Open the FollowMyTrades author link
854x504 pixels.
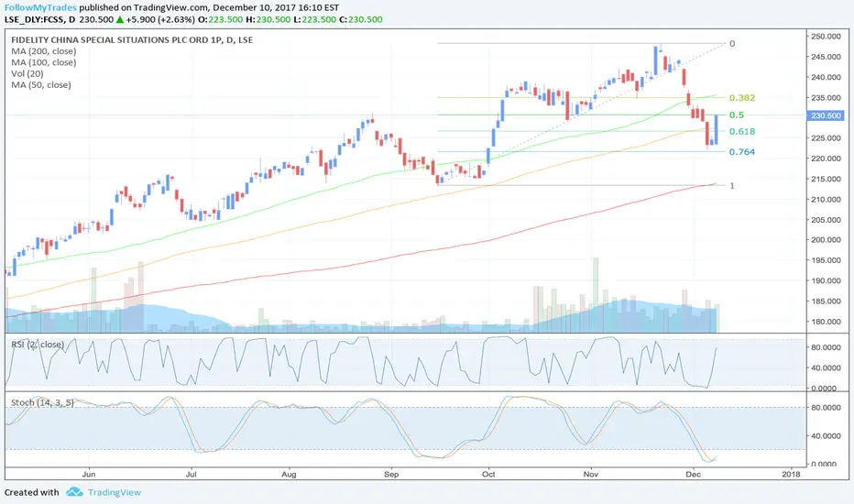pyautogui.click(x=40, y=7)
